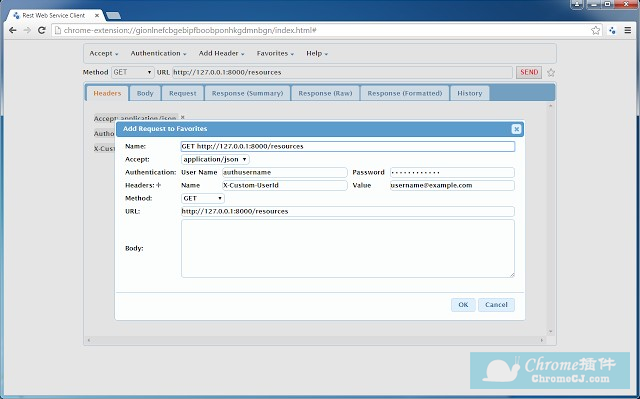The height and width of the screenshot is (399, 640).
Task: Open the Rest Web Service Client extension icon
Action: pos(612,30)
